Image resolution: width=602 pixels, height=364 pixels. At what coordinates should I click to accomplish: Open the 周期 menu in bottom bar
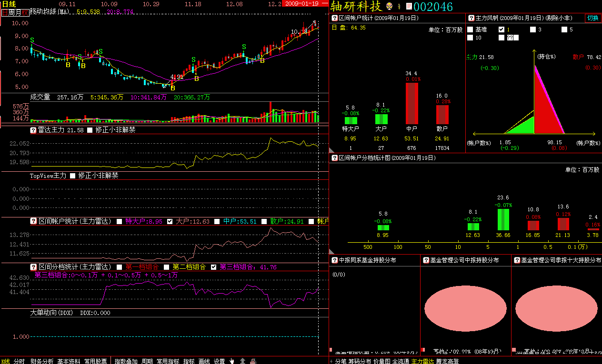point(147,361)
